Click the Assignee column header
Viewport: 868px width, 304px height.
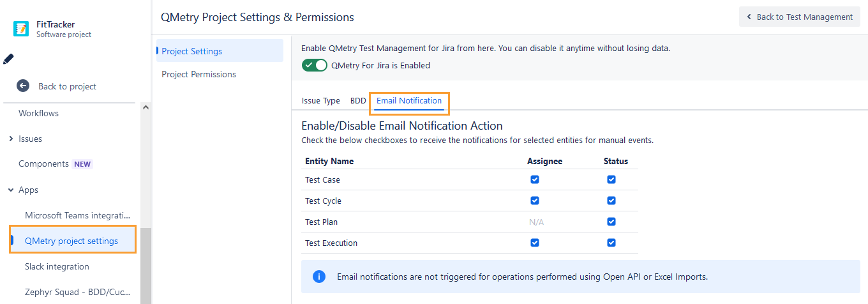tap(544, 161)
